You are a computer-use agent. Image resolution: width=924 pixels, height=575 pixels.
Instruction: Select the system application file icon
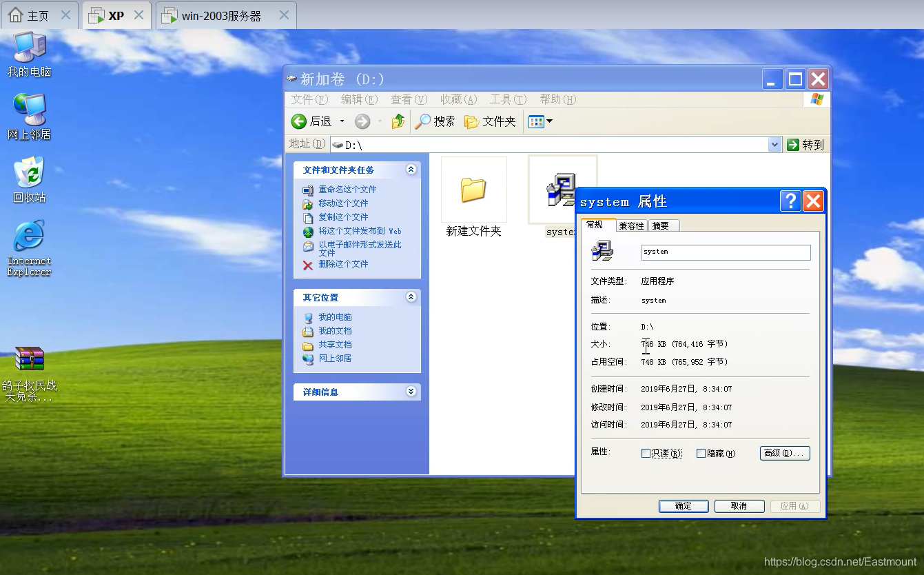point(561,190)
